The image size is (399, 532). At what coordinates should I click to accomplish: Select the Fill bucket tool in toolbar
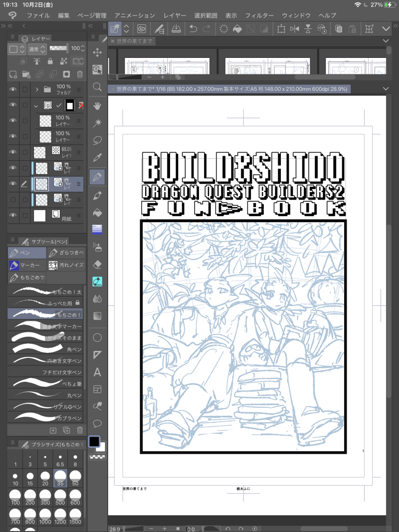point(97,213)
